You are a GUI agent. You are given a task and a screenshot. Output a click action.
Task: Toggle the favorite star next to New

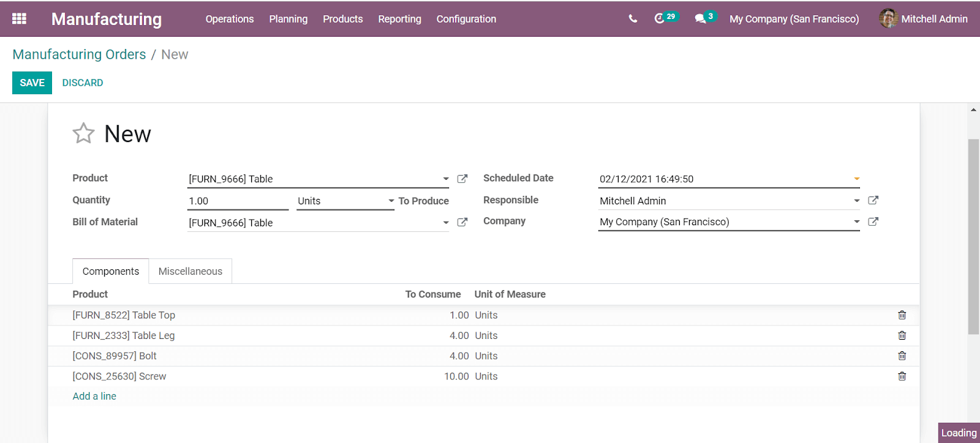click(x=84, y=133)
